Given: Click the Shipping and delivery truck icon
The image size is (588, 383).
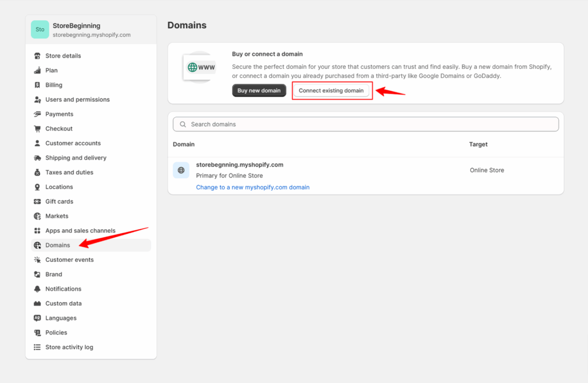Looking at the screenshot, I should (37, 158).
